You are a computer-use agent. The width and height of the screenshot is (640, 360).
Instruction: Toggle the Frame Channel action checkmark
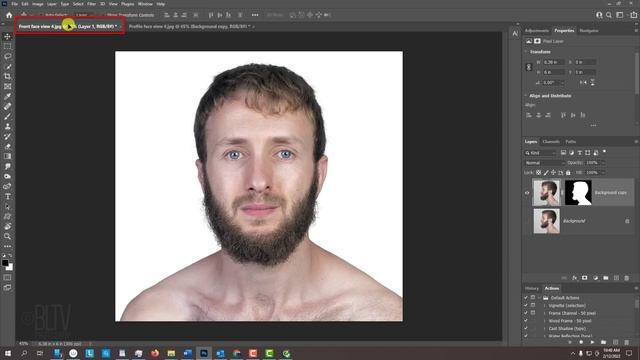point(526,313)
